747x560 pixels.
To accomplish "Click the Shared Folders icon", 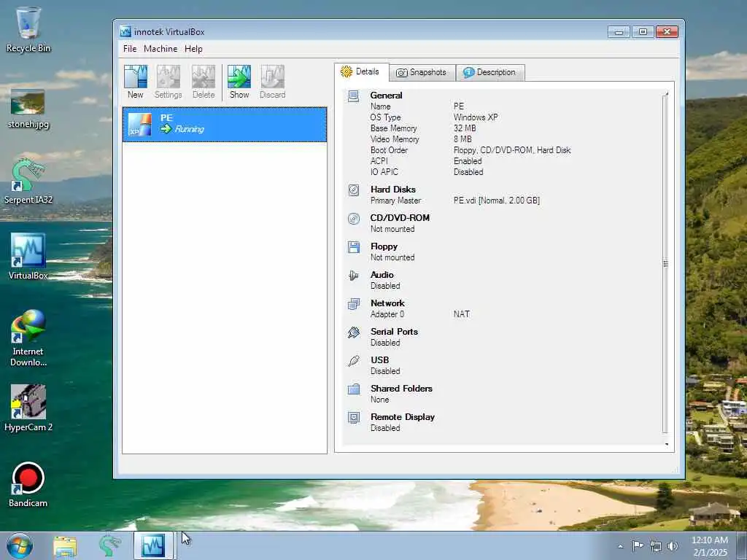I will click(354, 389).
